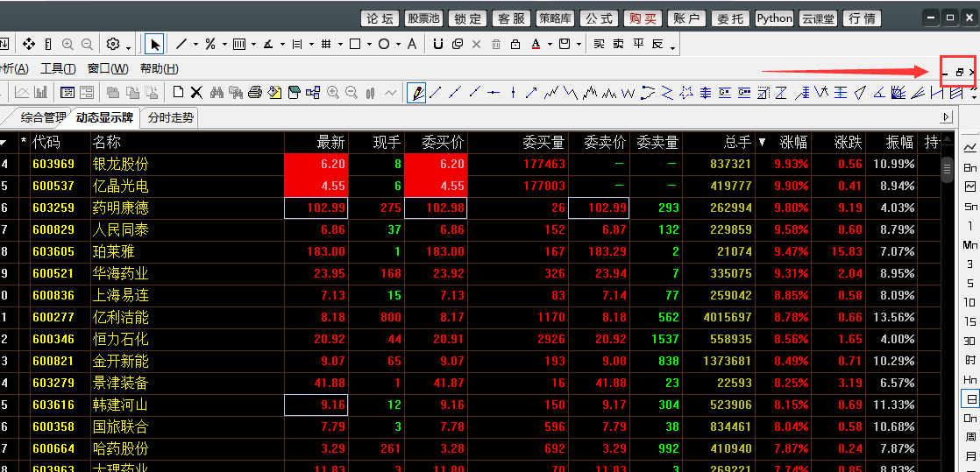Select the 时 hourly period in sidebar

[970, 360]
